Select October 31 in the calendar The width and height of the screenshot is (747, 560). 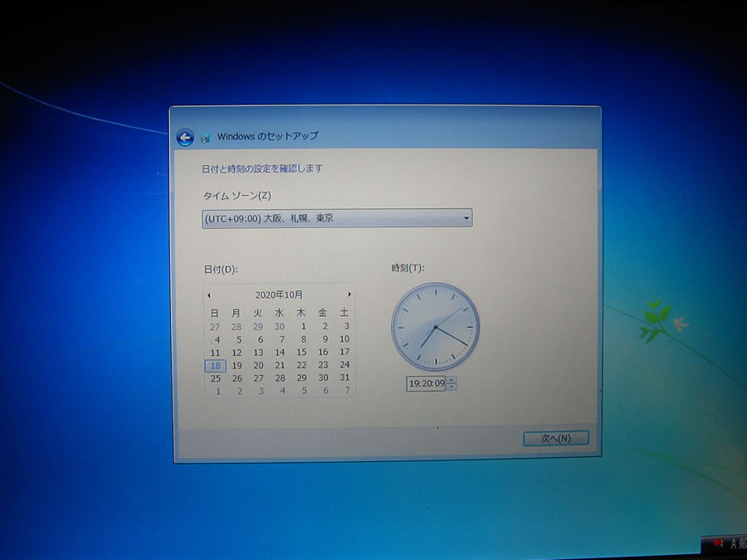(x=345, y=377)
